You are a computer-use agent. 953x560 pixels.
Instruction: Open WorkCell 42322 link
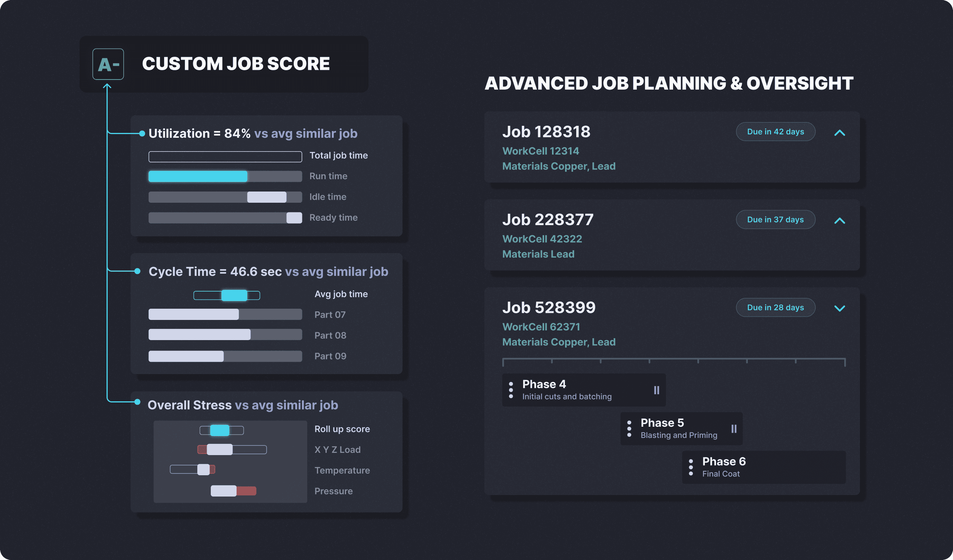[x=542, y=239]
